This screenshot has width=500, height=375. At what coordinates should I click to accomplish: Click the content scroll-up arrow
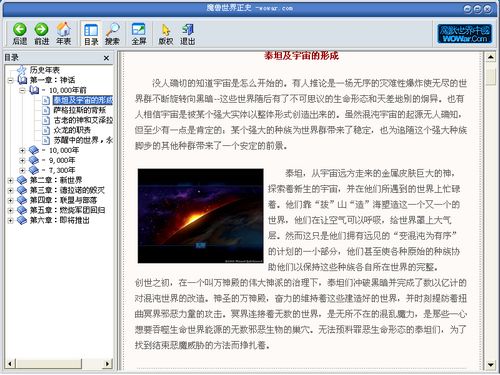point(490,57)
